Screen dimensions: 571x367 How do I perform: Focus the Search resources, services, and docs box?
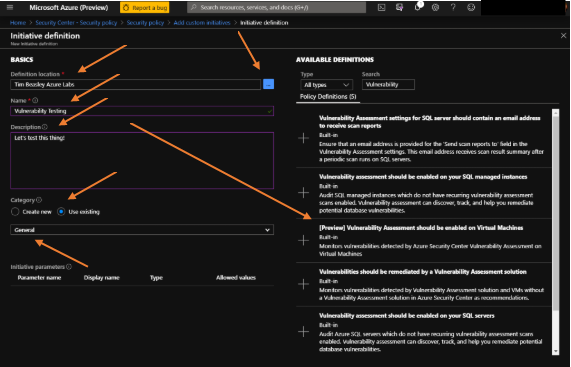point(276,7)
